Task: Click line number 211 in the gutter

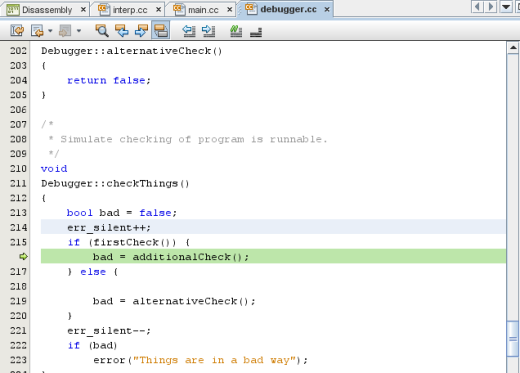Action: click(x=18, y=183)
